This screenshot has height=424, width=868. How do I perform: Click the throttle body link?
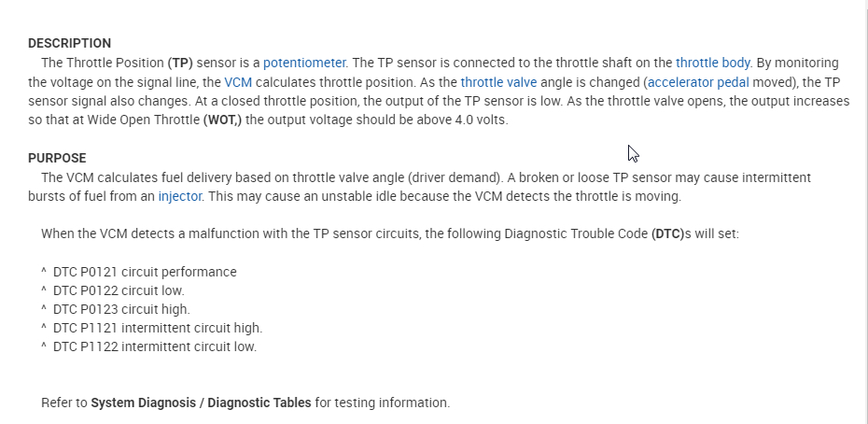coord(713,63)
